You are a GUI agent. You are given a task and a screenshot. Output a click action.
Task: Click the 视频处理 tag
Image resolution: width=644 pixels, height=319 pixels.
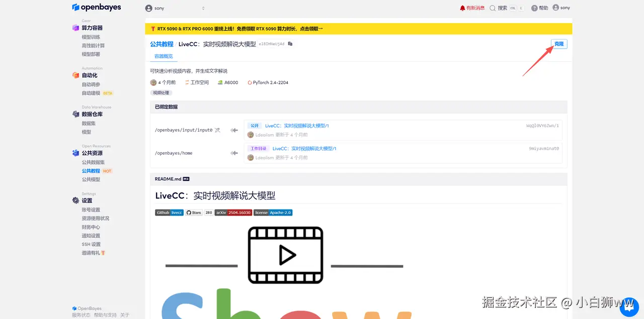161,93
